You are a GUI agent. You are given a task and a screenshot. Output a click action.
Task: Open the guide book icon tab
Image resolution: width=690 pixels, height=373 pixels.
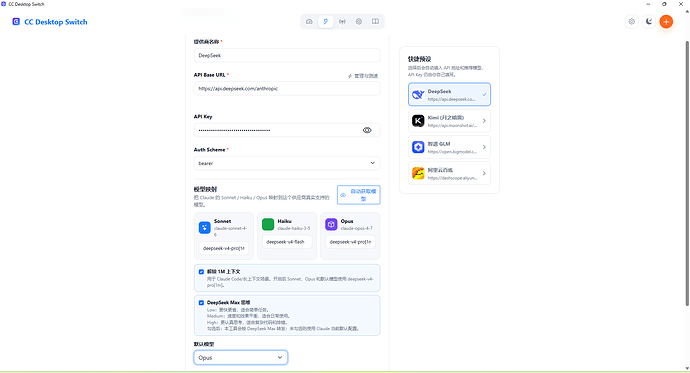(375, 22)
